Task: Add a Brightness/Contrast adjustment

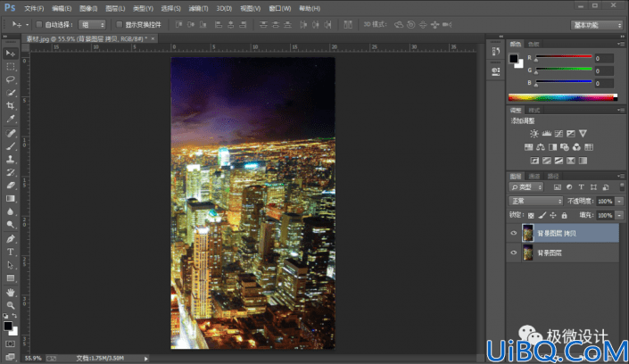Action: point(534,134)
